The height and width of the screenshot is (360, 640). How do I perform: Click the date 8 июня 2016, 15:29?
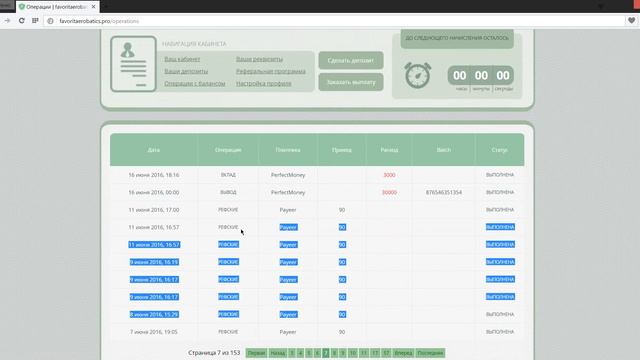tap(154, 315)
